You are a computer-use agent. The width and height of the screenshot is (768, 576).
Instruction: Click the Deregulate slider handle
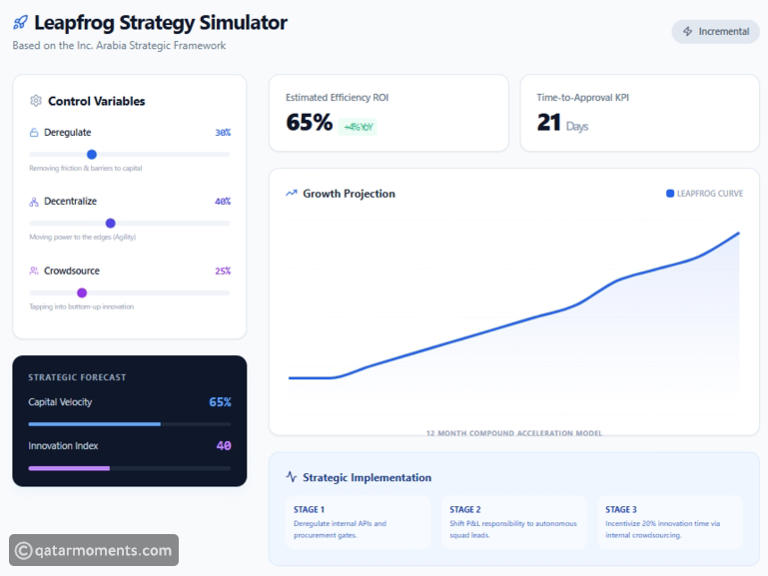point(92,154)
